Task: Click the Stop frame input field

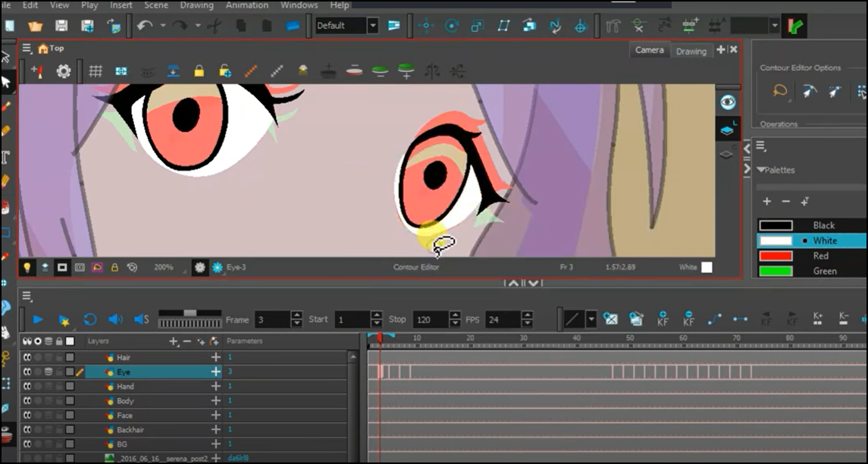Action: 431,319
